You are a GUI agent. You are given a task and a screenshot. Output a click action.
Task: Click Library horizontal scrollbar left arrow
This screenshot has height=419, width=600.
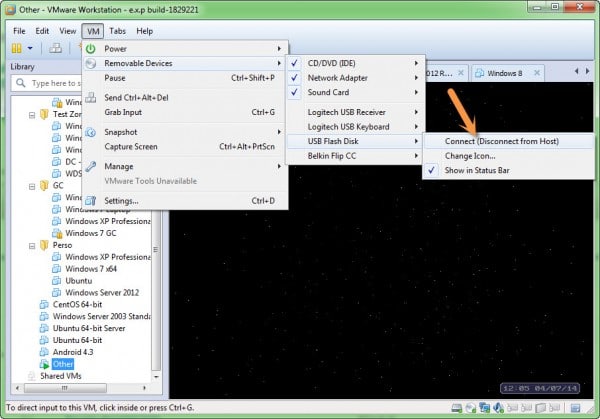(x=17, y=388)
